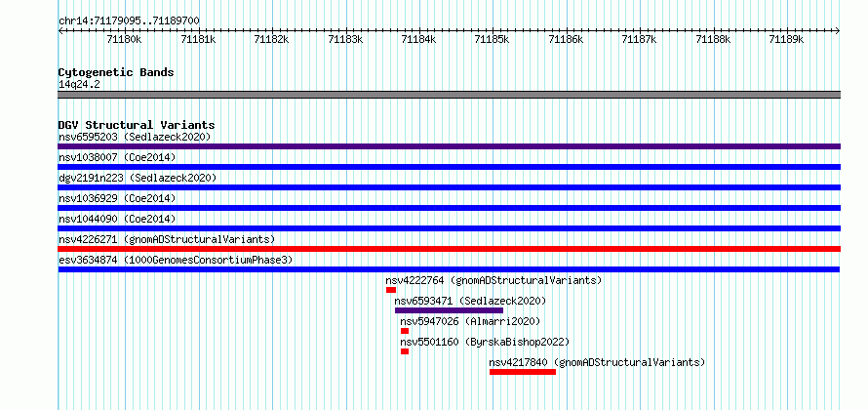Open nsv4226271 (gnomADStructuralVariants) label
This screenshot has width=868, height=410.
point(167,239)
